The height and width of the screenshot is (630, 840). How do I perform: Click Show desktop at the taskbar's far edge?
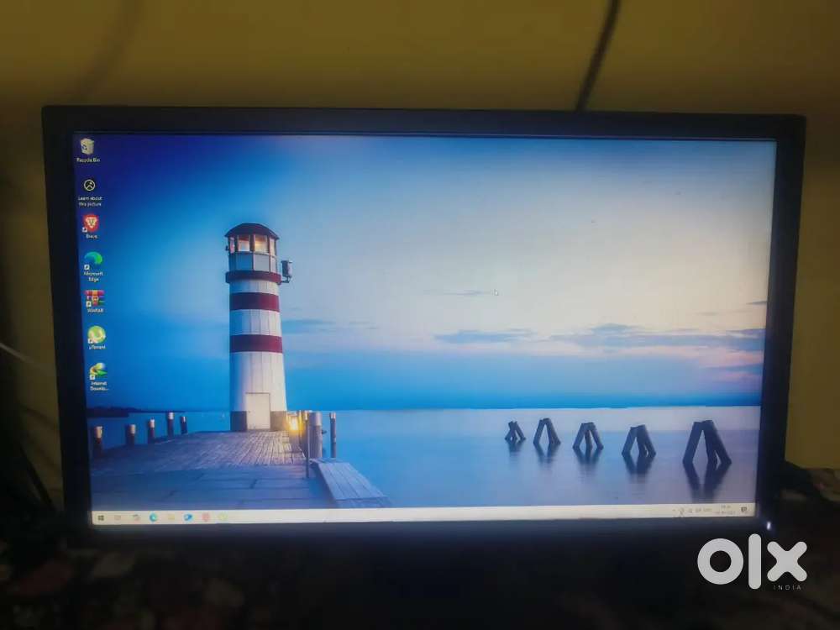coord(753,510)
